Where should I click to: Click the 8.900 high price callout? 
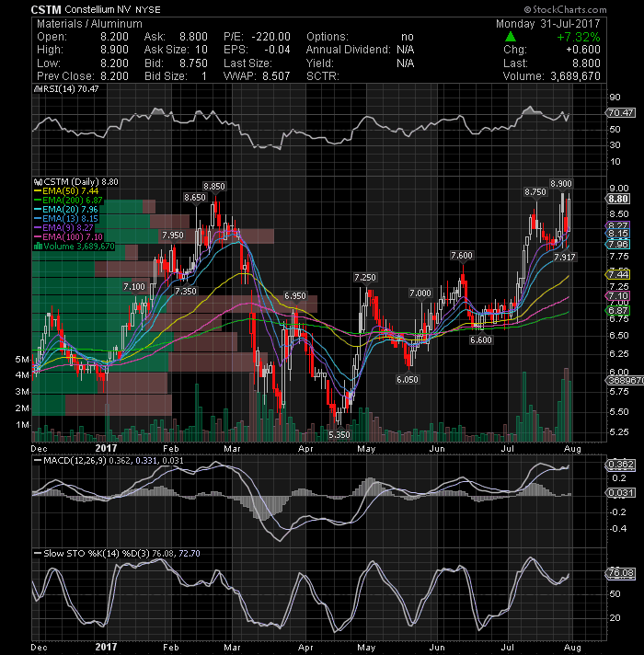pyautogui.click(x=561, y=184)
